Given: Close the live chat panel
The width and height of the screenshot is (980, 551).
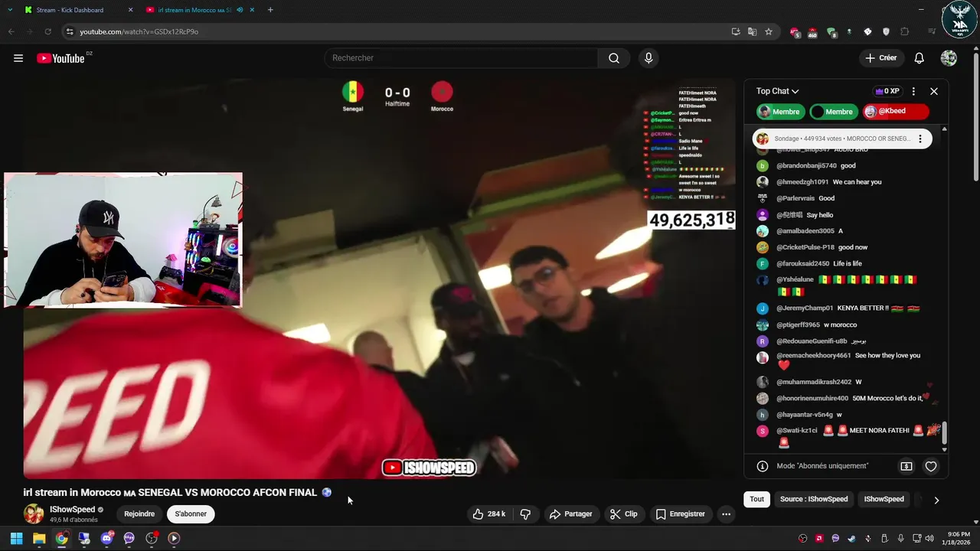Looking at the screenshot, I should tap(934, 91).
